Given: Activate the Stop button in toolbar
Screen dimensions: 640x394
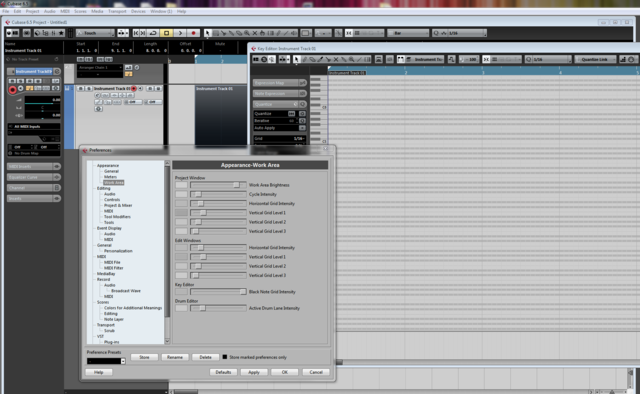Looking at the screenshot, I should 166,33.
